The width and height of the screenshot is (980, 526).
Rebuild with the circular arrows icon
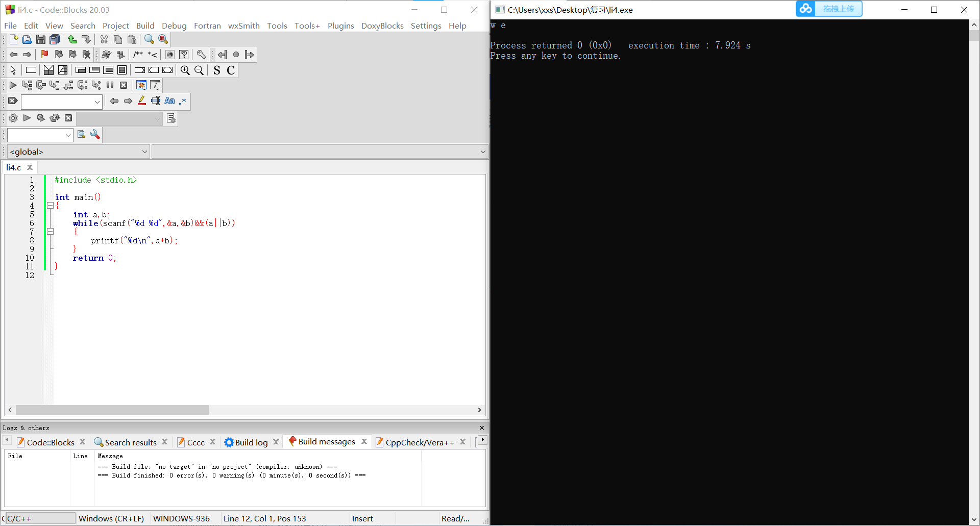pos(55,118)
